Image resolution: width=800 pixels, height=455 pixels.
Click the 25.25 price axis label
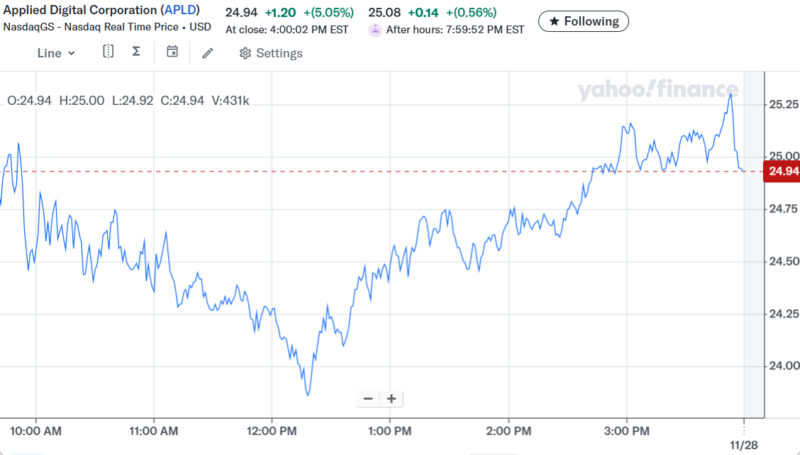[x=782, y=104]
